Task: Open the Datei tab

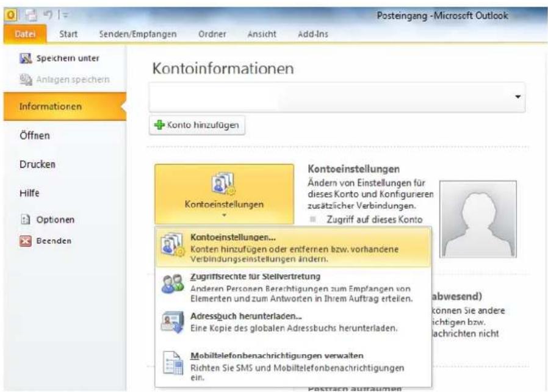Action: [25, 34]
